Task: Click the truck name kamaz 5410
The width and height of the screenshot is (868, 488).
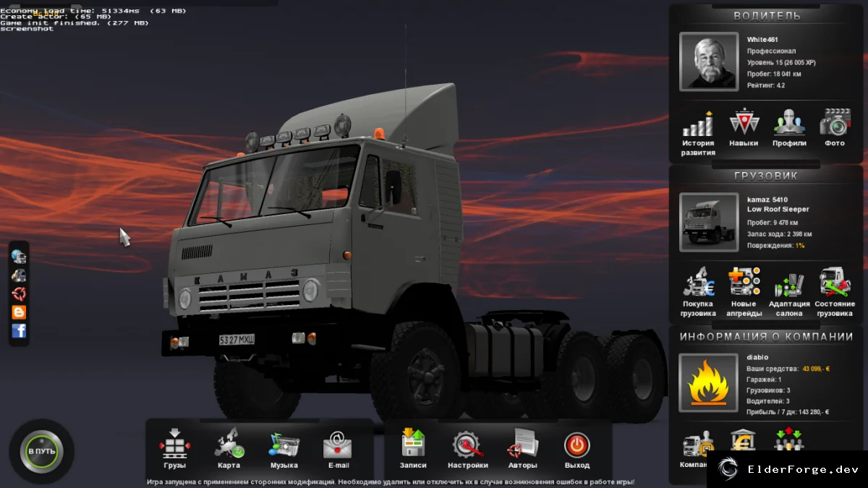Action: pos(767,200)
